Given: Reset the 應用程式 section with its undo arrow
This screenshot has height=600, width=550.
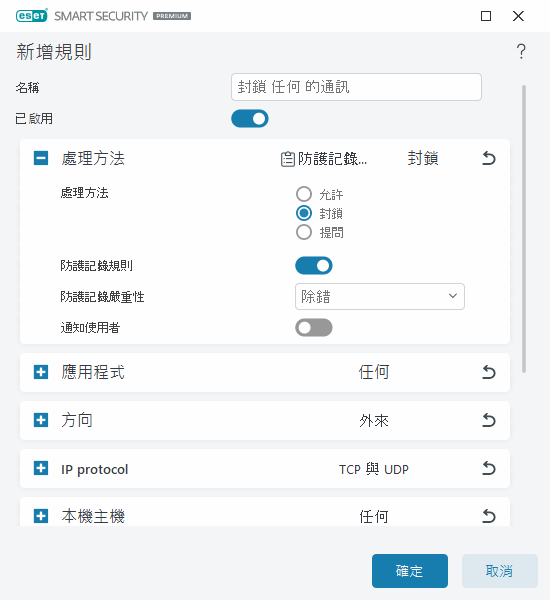Looking at the screenshot, I should click(x=488, y=372).
